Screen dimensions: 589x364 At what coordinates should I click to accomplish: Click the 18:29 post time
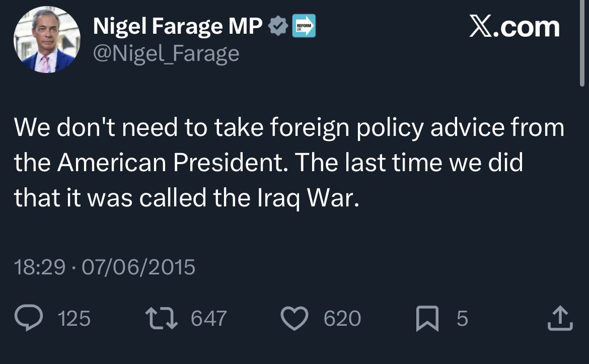[x=40, y=266]
